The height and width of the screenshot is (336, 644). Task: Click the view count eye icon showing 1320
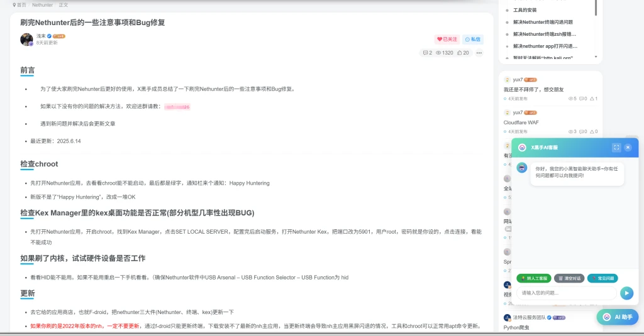tap(438, 53)
